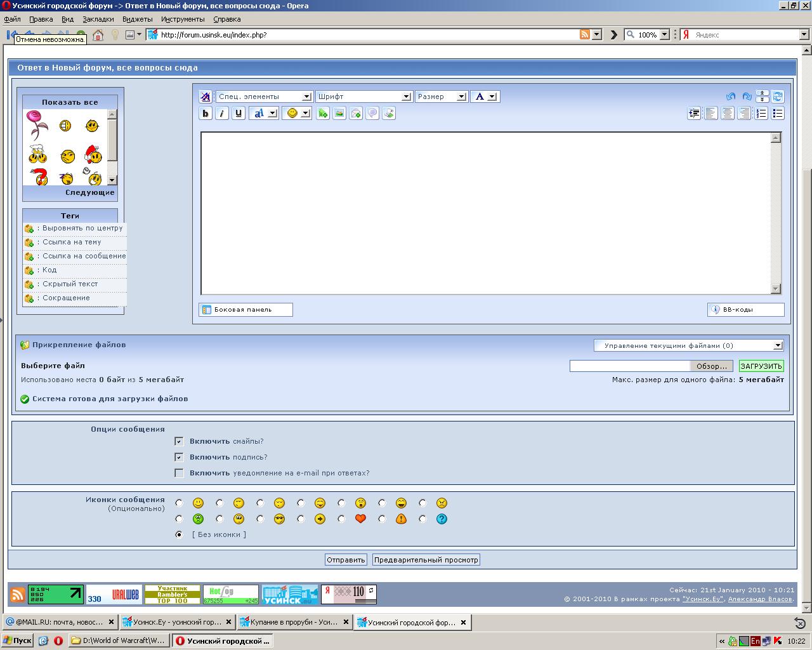Expand the 'Шрифт' font dropdown
Screen dimensions: 812x650
pyautogui.click(x=364, y=96)
